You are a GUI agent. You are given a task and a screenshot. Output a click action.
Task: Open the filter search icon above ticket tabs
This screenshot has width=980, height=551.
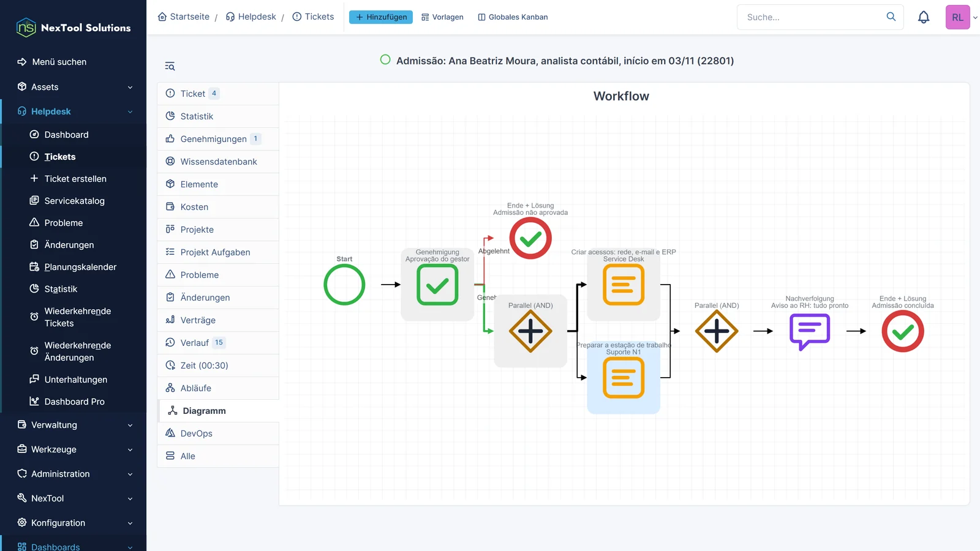point(170,66)
